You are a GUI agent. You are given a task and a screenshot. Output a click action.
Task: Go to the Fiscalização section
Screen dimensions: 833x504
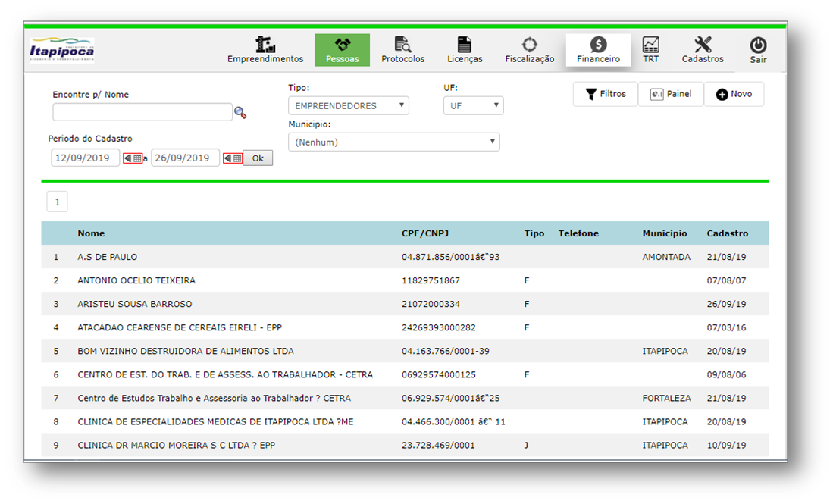529,45
